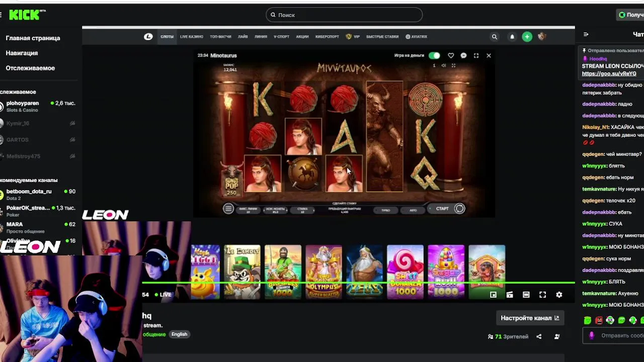Screen dimensions: 644x362
Task: Click the KICK logo
Action: [27, 15]
